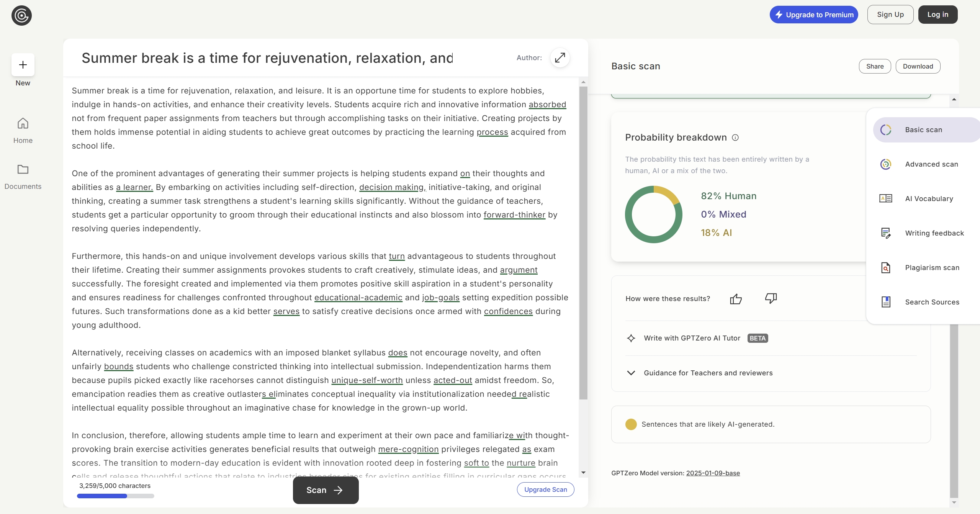Click the Probability breakdown info icon
Viewport: 980px width, 514px height.
pos(735,138)
